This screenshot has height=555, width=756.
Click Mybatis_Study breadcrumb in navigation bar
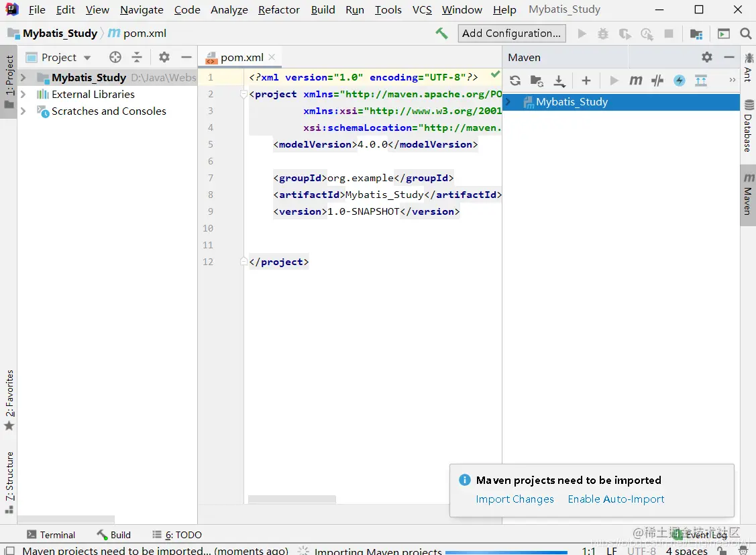(x=53, y=34)
